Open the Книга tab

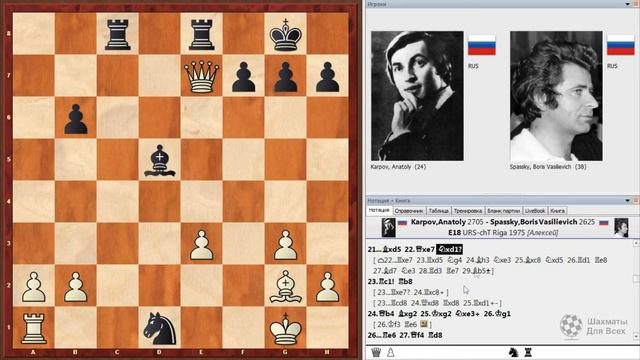click(558, 211)
